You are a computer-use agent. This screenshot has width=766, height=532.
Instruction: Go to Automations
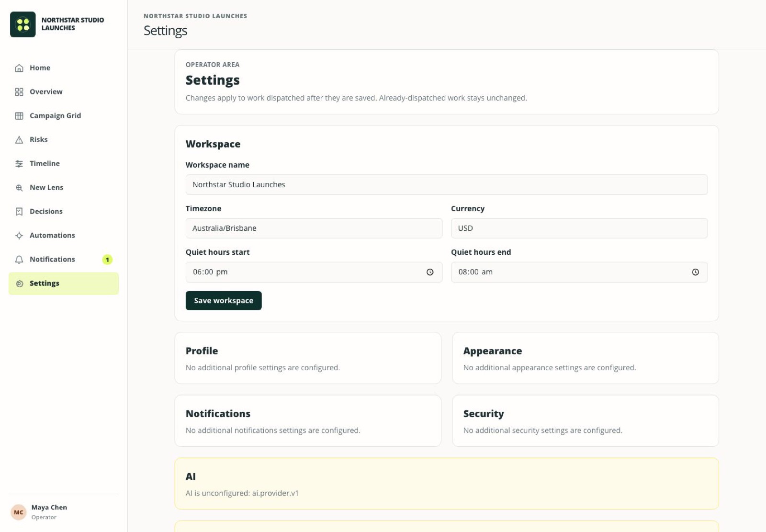tap(64, 236)
